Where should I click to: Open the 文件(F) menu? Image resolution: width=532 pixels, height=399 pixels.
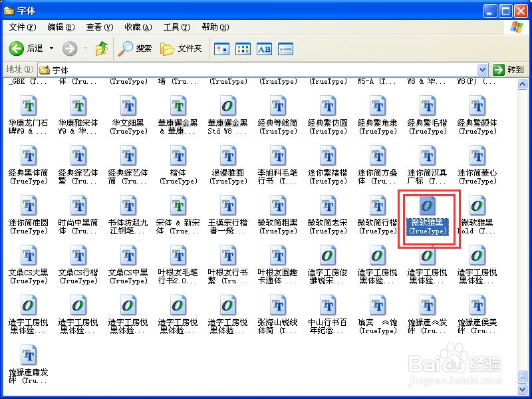pyautogui.click(x=23, y=27)
